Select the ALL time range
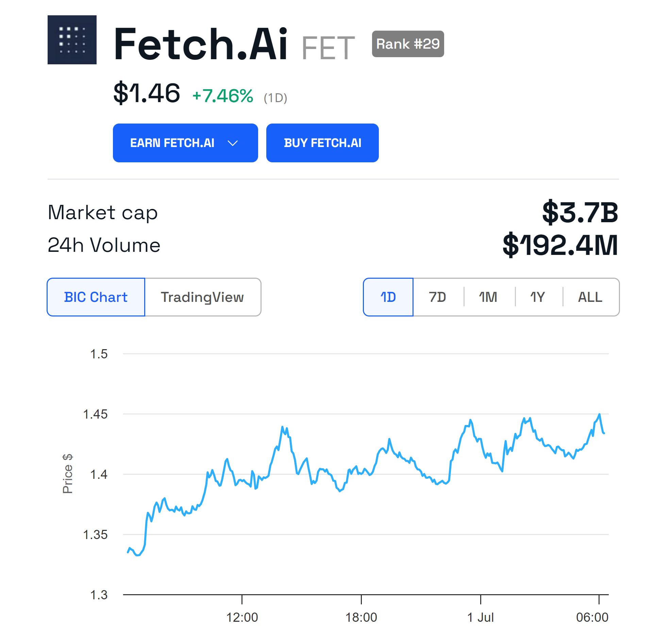The height and width of the screenshot is (634, 672). click(590, 297)
